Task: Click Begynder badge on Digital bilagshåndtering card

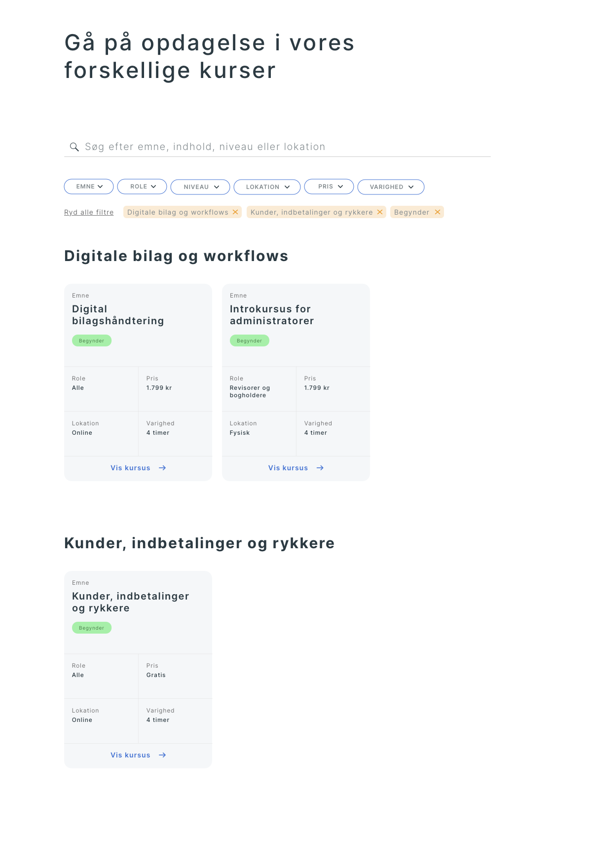Action: [x=92, y=340]
